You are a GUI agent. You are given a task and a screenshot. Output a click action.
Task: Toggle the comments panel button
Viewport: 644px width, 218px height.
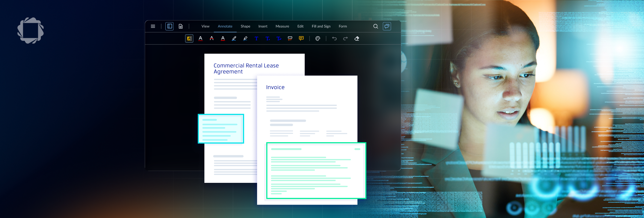click(387, 26)
